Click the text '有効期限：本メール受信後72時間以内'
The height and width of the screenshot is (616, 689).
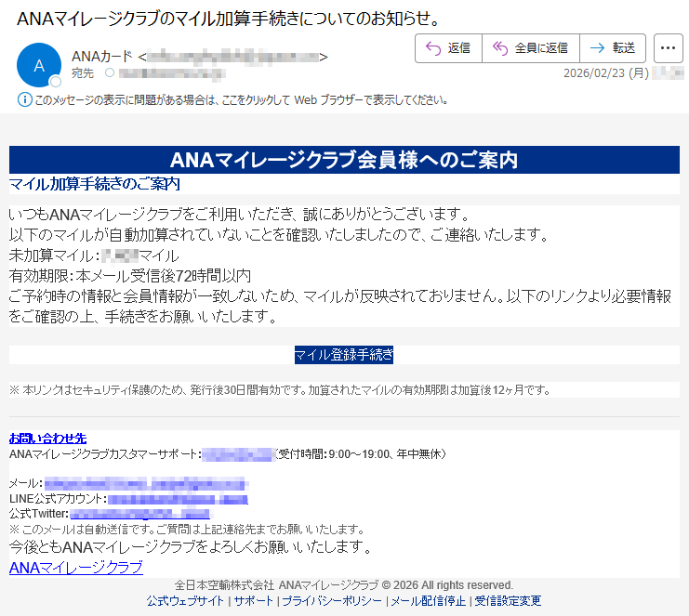coord(130,276)
